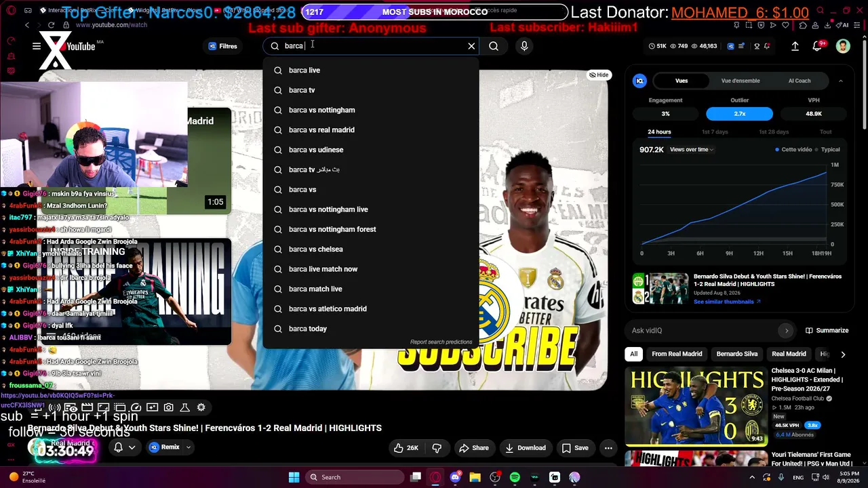868x488 pixels.
Task: Start voice search with the microphone
Action: [x=524, y=46]
